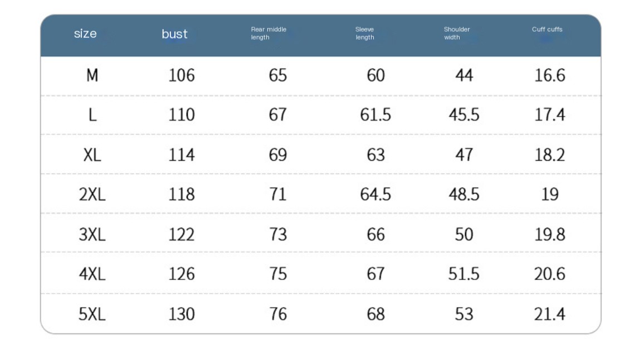Click the "Cuff cuffs" column header
644x357 pixels.
[547, 30]
